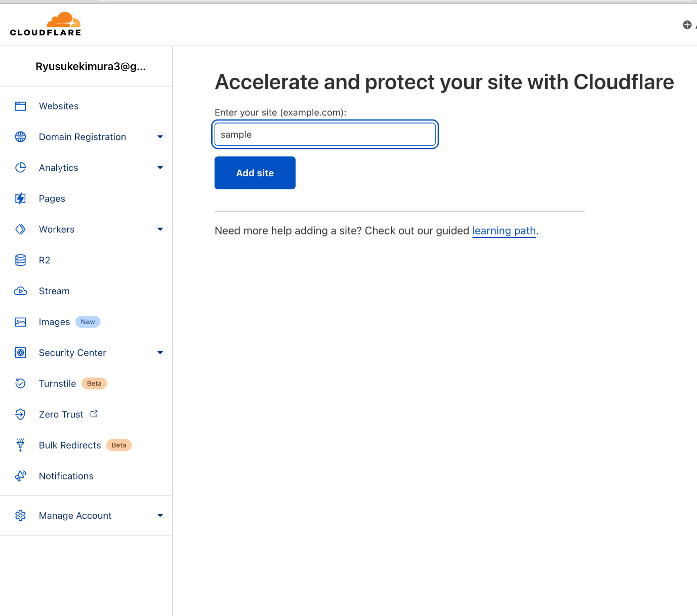Open Stream using its cloud play icon
The height and width of the screenshot is (616, 697).
[20, 291]
